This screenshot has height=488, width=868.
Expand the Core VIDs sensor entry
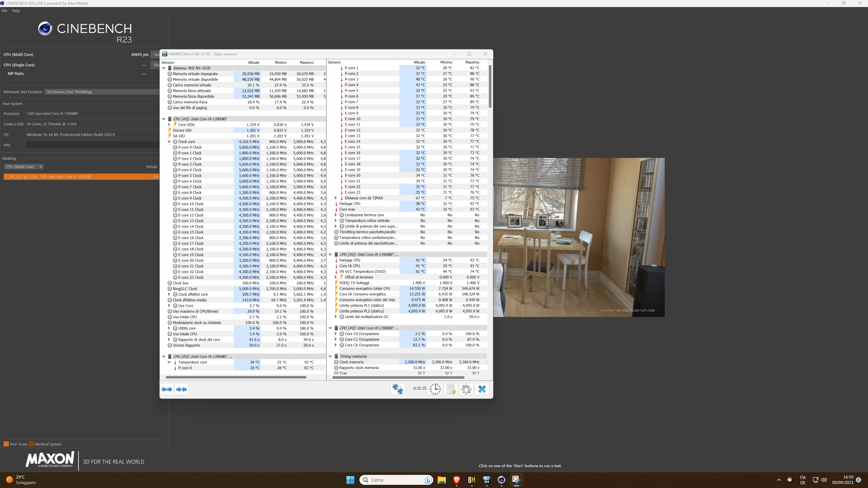[169, 125]
